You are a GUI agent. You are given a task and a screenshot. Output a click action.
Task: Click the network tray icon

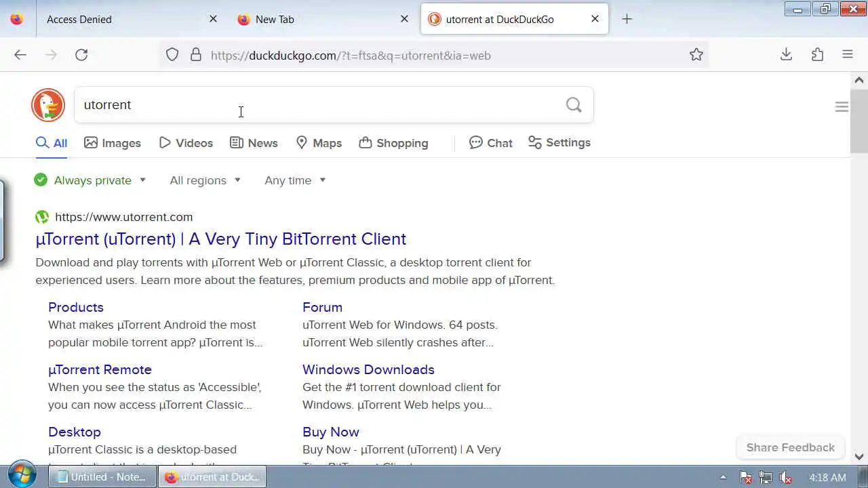(766, 477)
